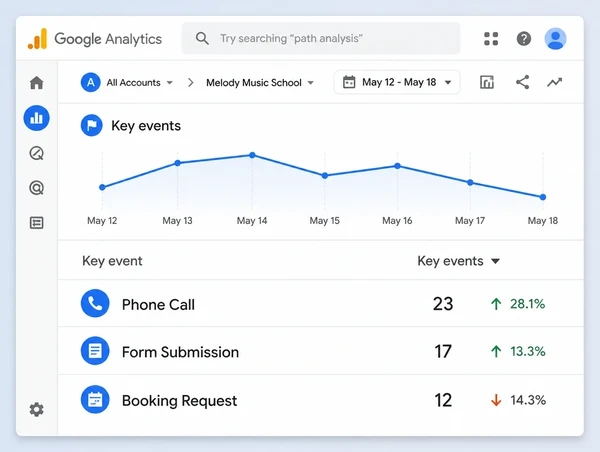Click the search magnifier icon
600x452 pixels.
[202, 38]
